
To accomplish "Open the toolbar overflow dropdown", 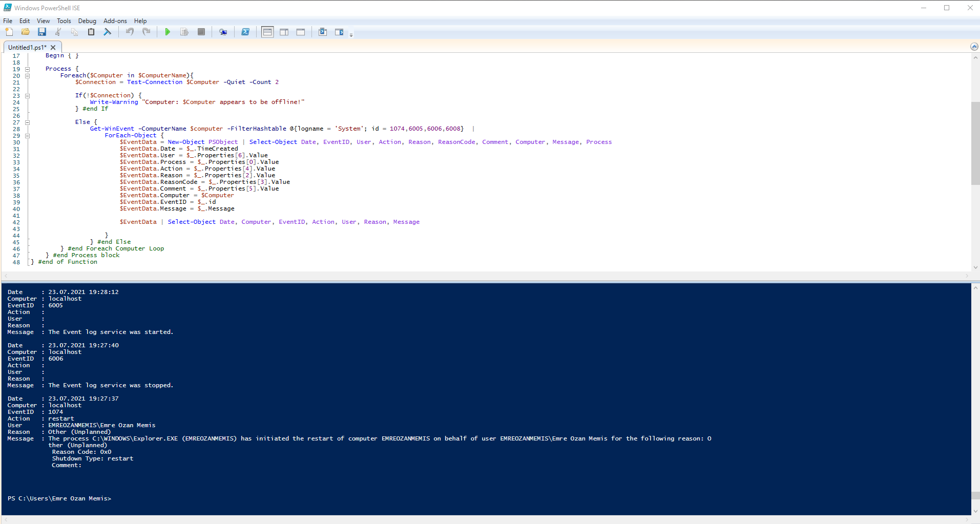I will tap(351, 33).
